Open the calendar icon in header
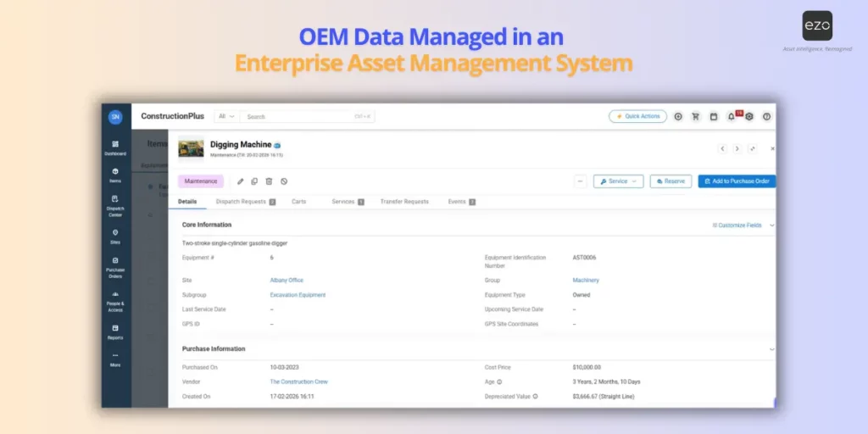Viewport: 868px width, 434px height. [x=714, y=117]
